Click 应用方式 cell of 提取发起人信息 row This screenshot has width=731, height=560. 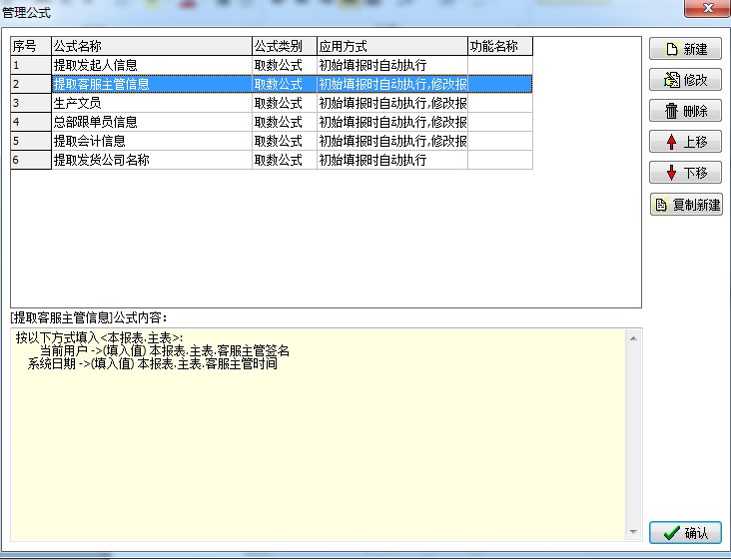[x=392, y=65]
